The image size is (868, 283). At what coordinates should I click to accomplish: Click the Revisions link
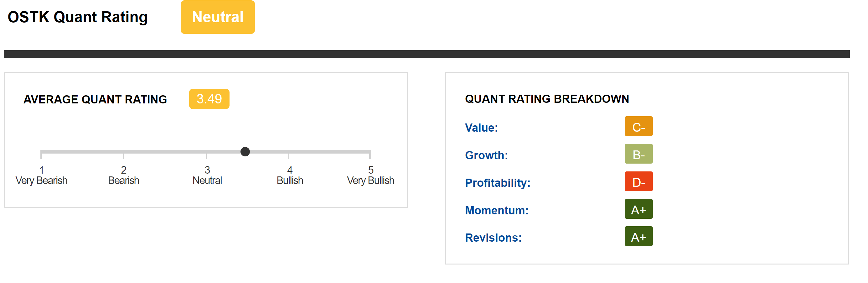493,238
